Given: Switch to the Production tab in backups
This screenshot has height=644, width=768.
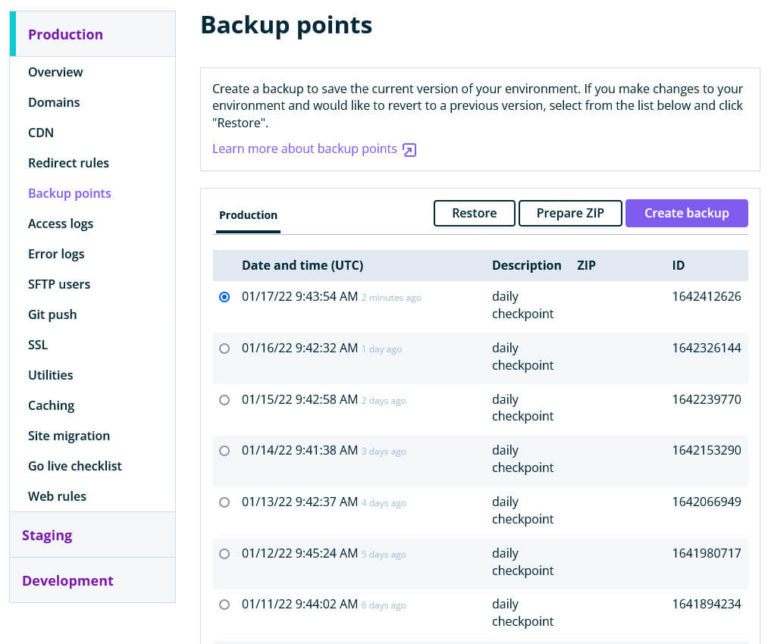Looking at the screenshot, I should pos(248,215).
